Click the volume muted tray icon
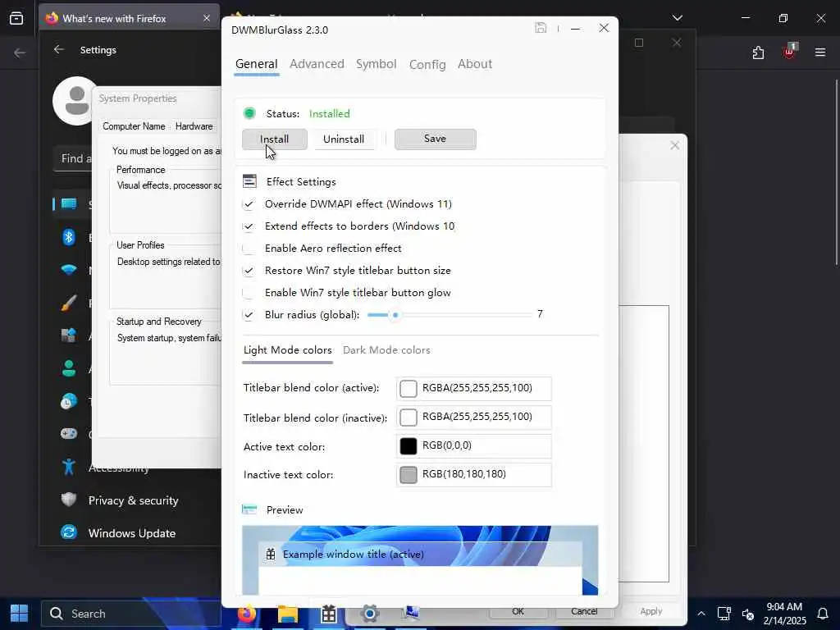The height and width of the screenshot is (630, 840). pyautogui.click(x=748, y=614)
